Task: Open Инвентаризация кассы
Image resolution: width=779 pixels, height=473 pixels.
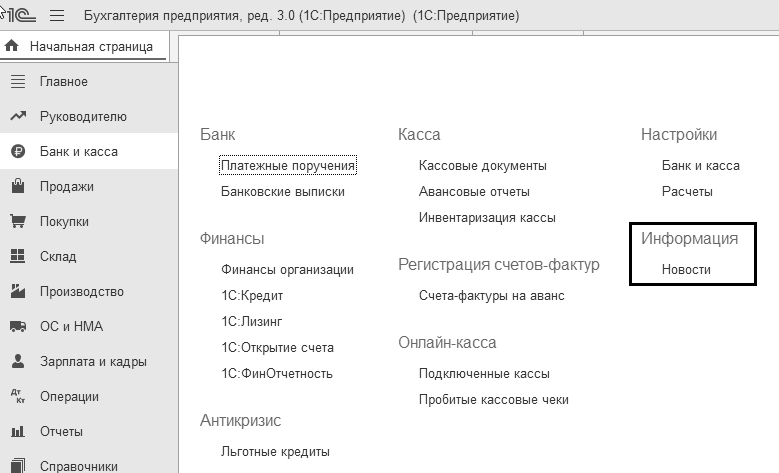Action: (487, 218)
